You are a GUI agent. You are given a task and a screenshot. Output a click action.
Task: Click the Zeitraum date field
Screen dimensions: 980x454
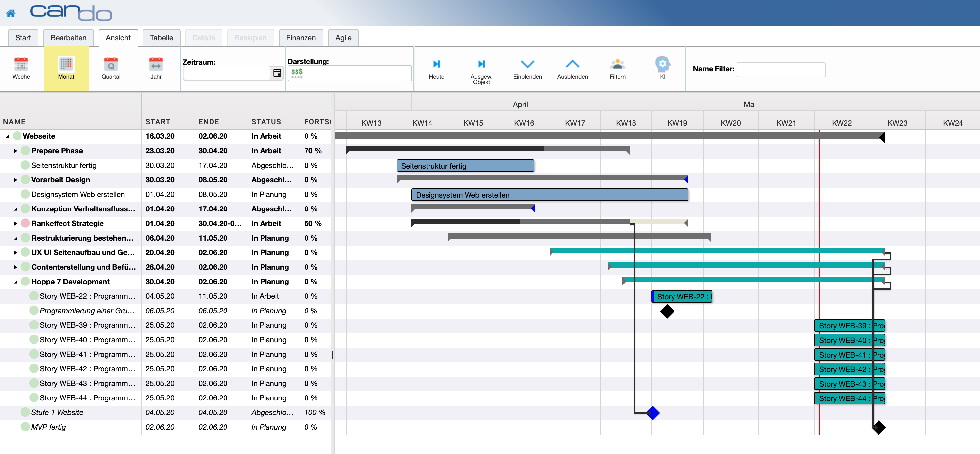pos(227,73)
